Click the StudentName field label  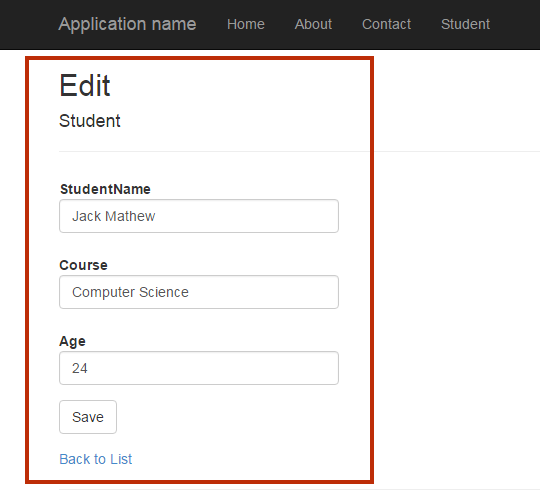tap(105, 189)
